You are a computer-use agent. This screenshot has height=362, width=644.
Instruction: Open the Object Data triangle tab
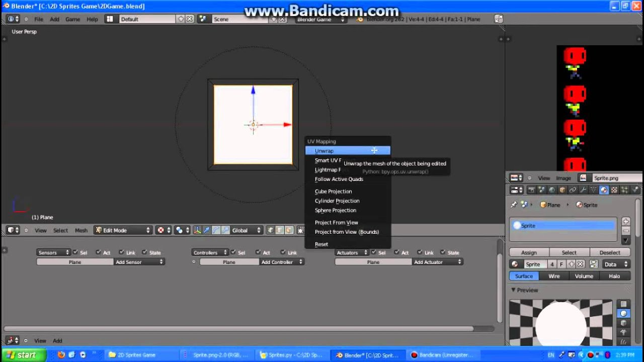click(x=593, y=190)
